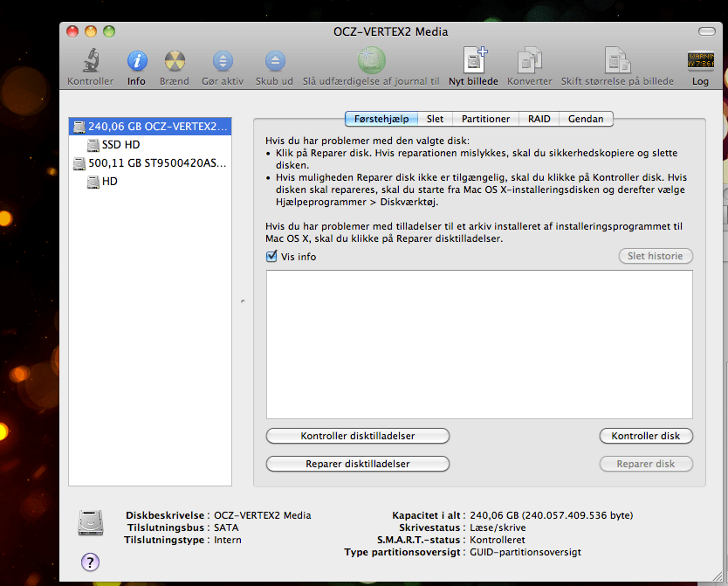Click the Konverter toolbar icon
The width and height of the screenshot is (728, 586).
click(x=530, y=62)
